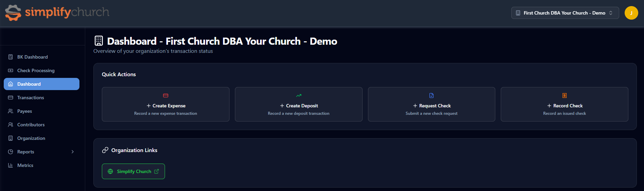Click the Create Expense button
Screen dimensions: 644x191
click(166, 106)
